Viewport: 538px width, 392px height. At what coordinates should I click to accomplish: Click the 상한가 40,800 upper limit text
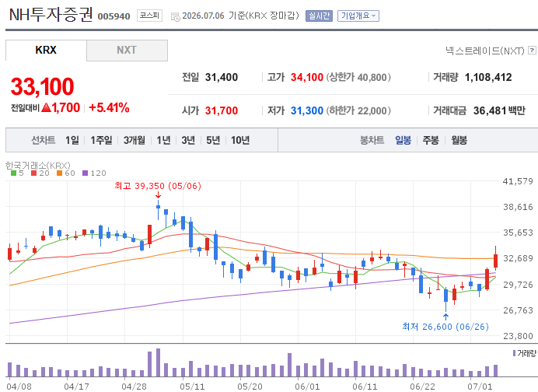(358, 77)
